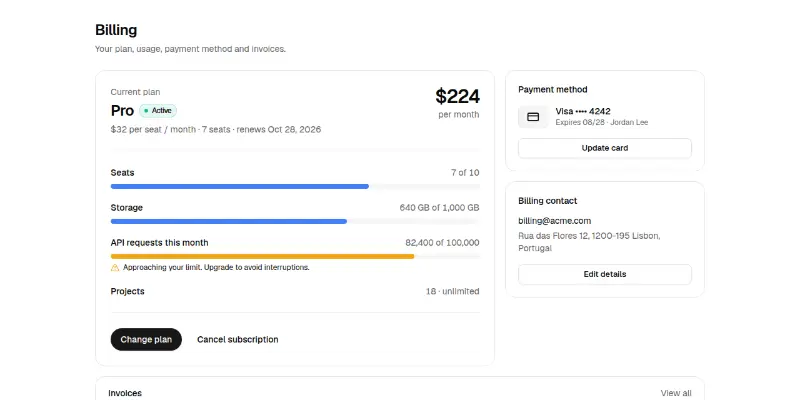Click the Seats usage label
The width and height of the screenshot is (800, 400).
122,173
